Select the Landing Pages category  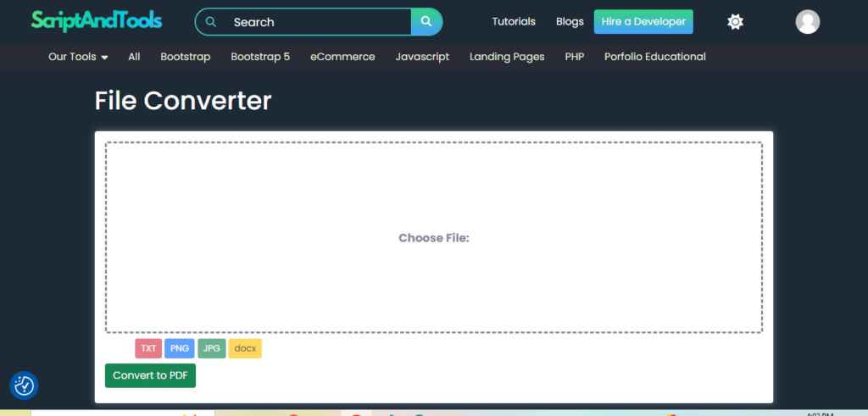507,57
